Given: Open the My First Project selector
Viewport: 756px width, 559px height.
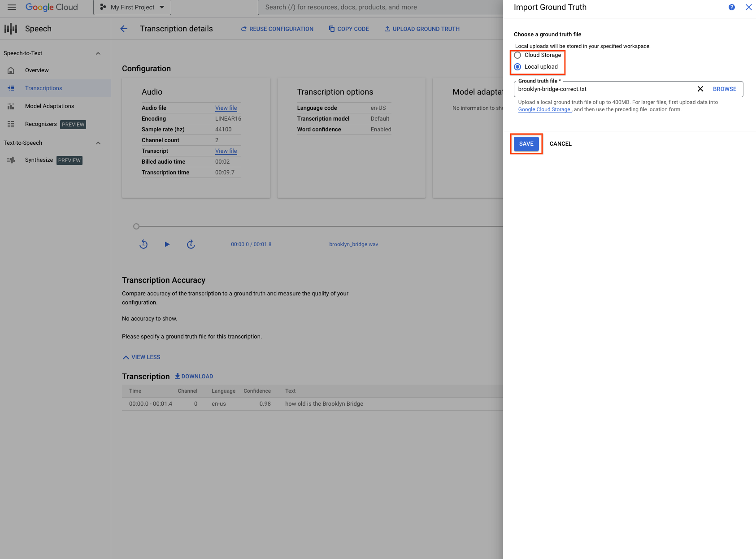Looking at the screenshot, I should click(x=132, y=7).
